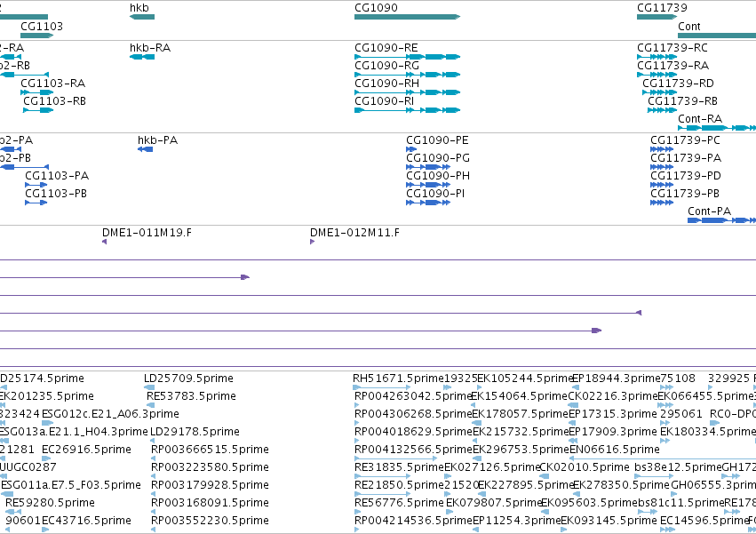The image size is (756, 534).
Task: Select EST RP004263042.5prime
Action: click(357, 406)
